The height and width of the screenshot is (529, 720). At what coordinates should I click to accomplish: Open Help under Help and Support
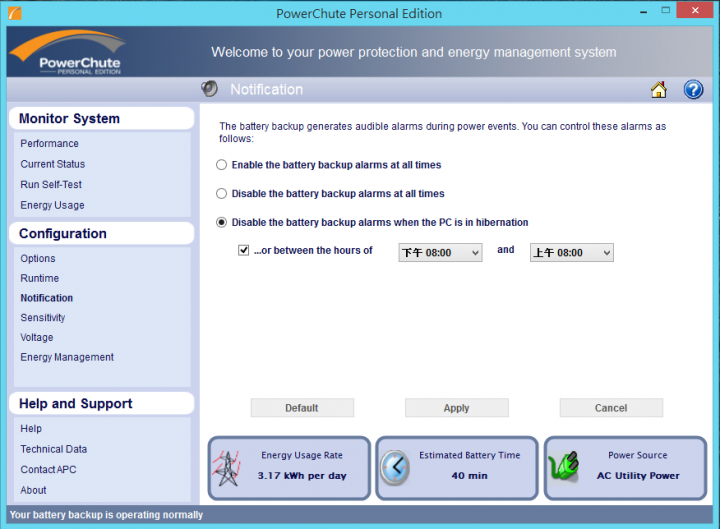(x=31, y=428)
